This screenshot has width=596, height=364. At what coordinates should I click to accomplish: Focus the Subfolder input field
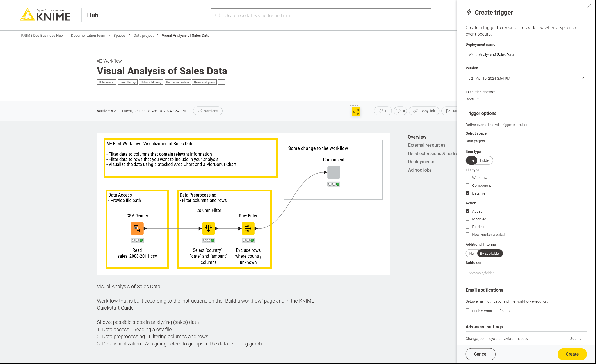pos(526,273)
